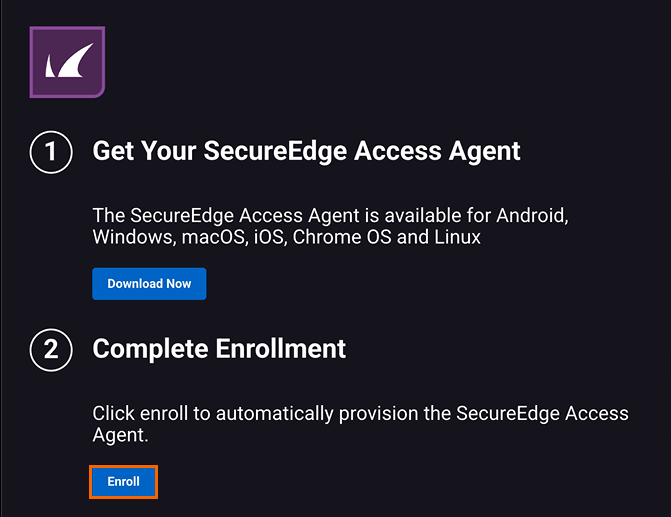This screenshot has width=671, height=517.
Task: Click the number 1 inside the circle
Action: click(50, 152)
